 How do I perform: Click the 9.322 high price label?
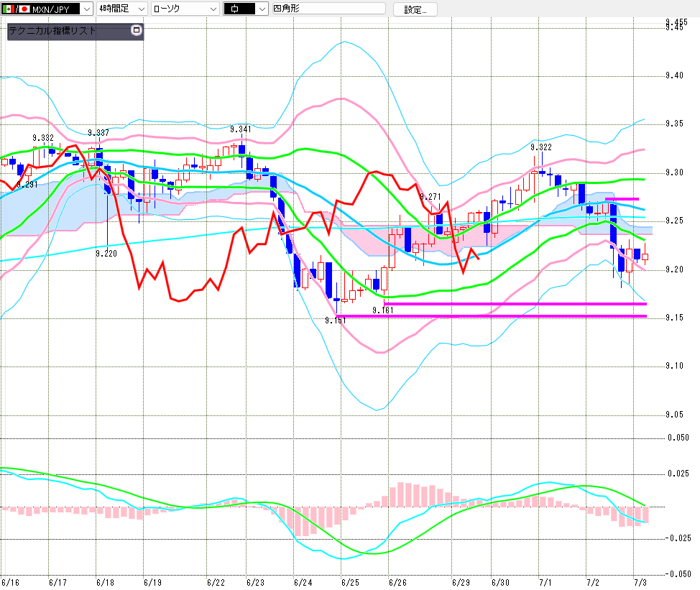541,147
